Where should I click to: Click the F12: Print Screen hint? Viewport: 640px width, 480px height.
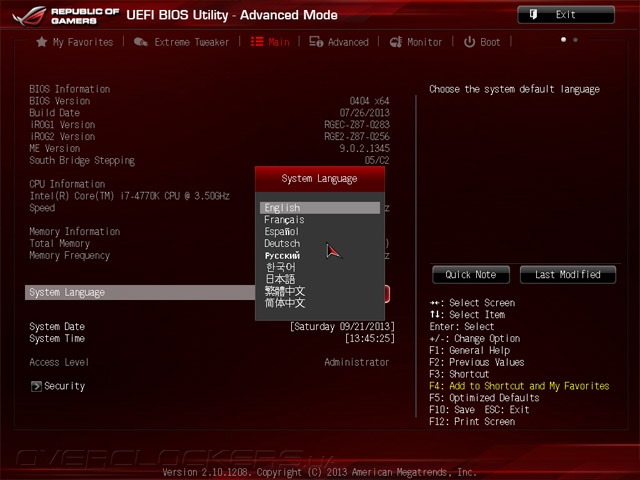[x=472, y=421]
